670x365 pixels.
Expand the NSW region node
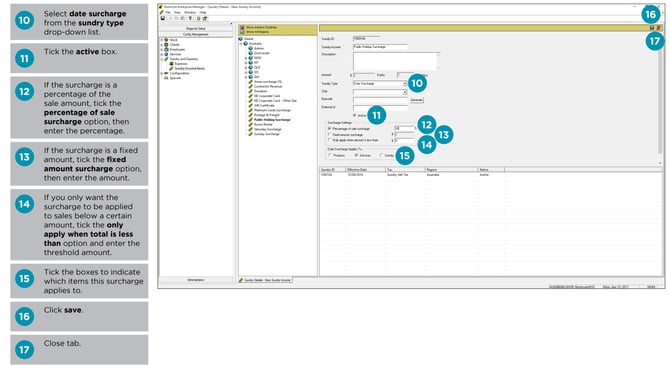point(246,58)
